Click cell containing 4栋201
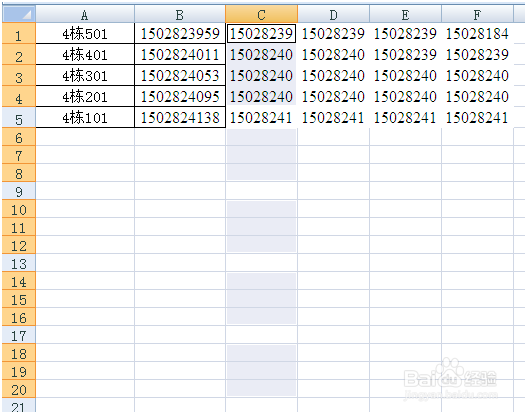 pos(85,96)
